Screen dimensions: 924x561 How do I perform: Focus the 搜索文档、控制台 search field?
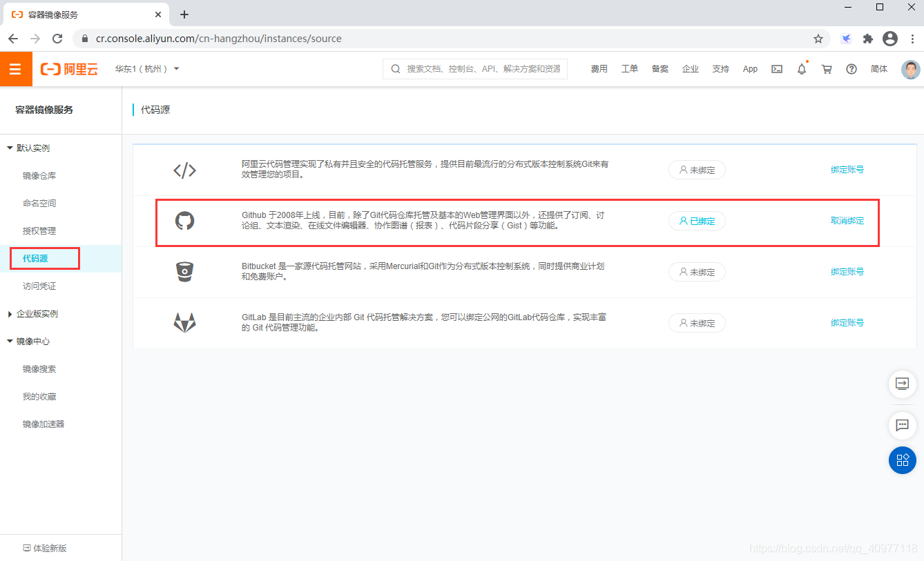coord(475,69)
